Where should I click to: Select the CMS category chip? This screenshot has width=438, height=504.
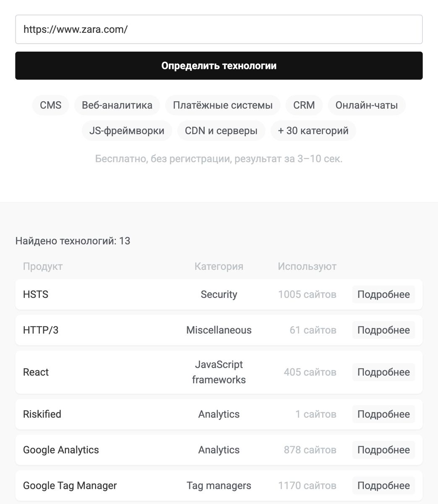(x=50, y=105)
